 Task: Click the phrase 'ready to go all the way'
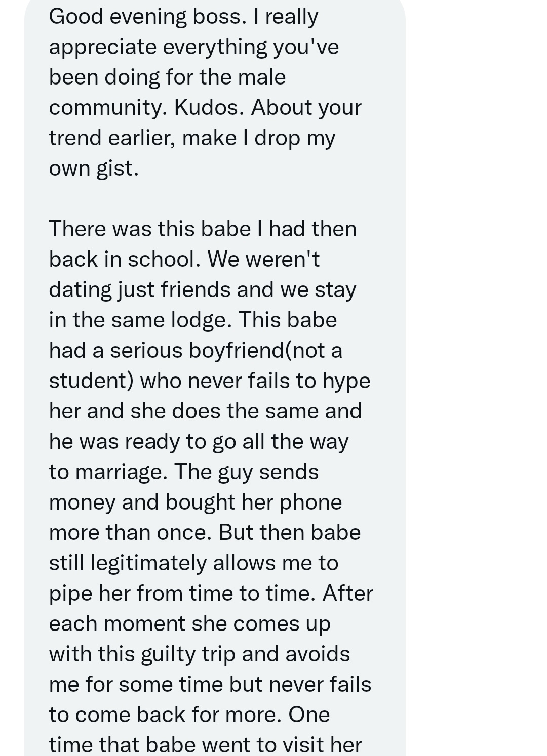(237, 442)
